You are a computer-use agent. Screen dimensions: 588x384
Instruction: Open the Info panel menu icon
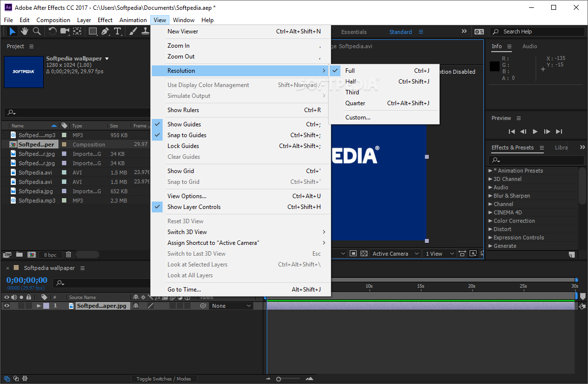click(x=509, y=46)
